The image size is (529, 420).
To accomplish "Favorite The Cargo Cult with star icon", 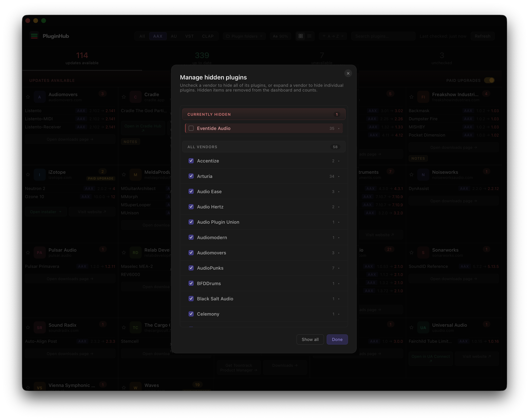I will tap(124, 327).
